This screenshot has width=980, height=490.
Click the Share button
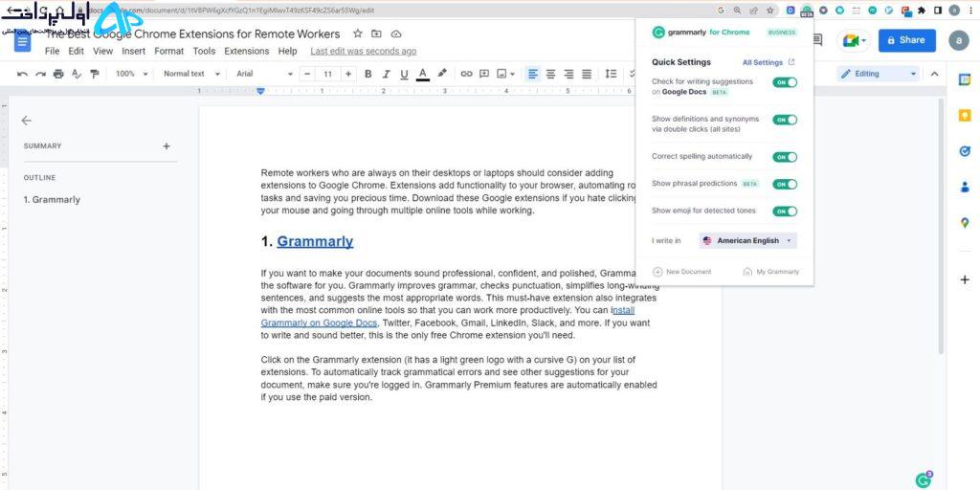pos(907,40)
